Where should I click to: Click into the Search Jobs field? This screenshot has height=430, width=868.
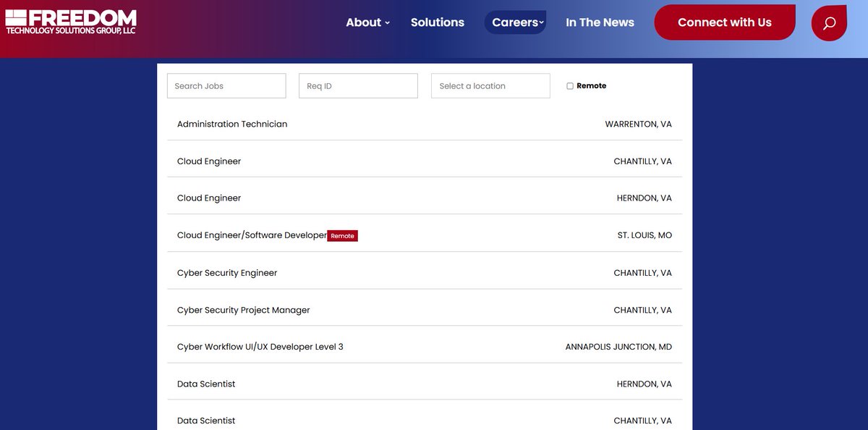pos(226,86)
